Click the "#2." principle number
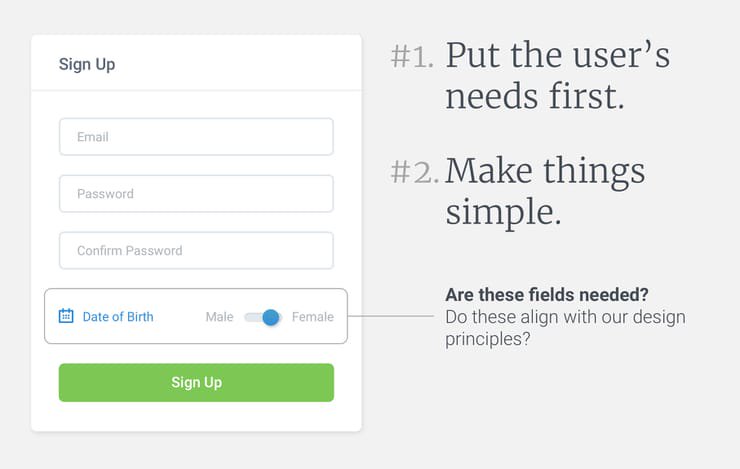The height and width of the screenshot is (469, 740). (414, 172)
